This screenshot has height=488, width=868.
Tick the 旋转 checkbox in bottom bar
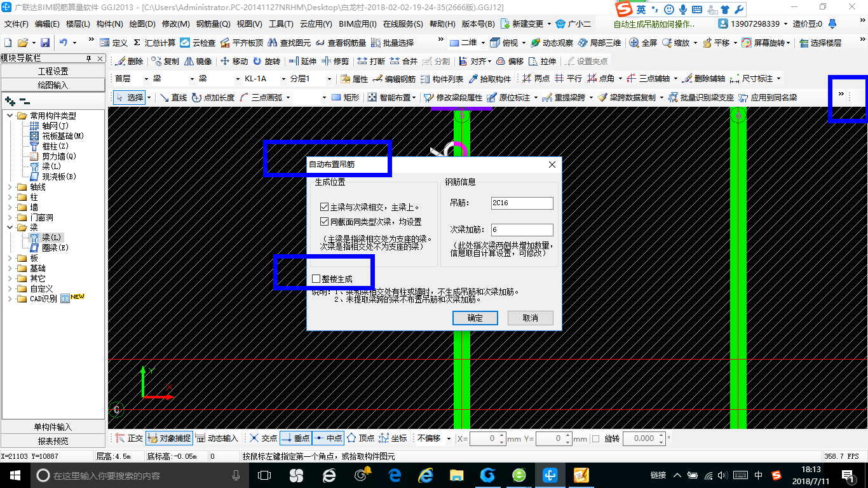(595, 438)
